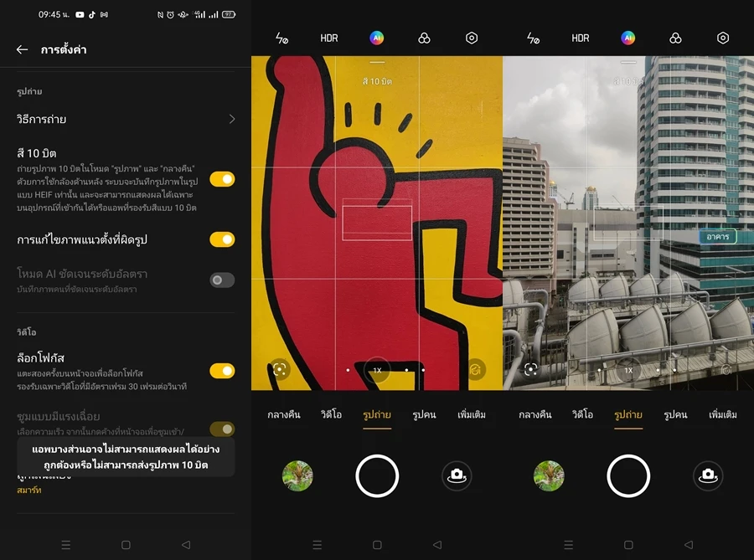Image resolution: width=754 pixels, height=560 pixels.
Task: Disable the ล็อกโฟกัส switch
Action: tap(222, 371)
